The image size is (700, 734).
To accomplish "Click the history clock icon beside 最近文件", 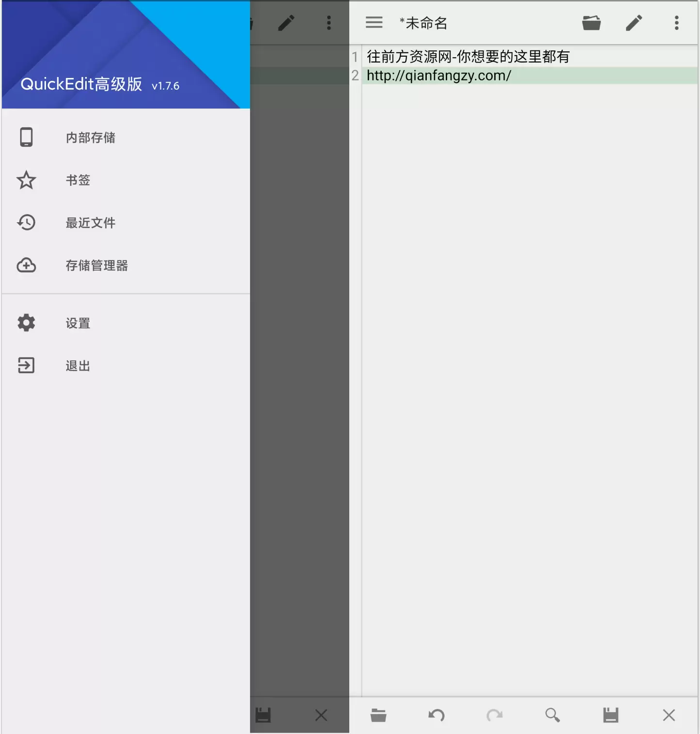I will [x=26, y=222].
